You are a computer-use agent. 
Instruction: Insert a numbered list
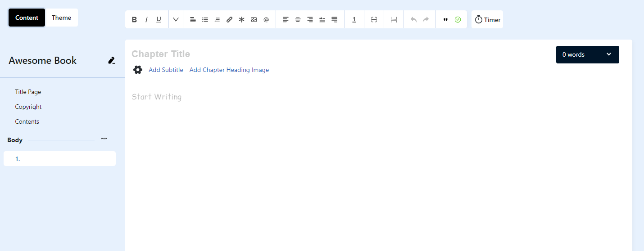pos(217,20)
